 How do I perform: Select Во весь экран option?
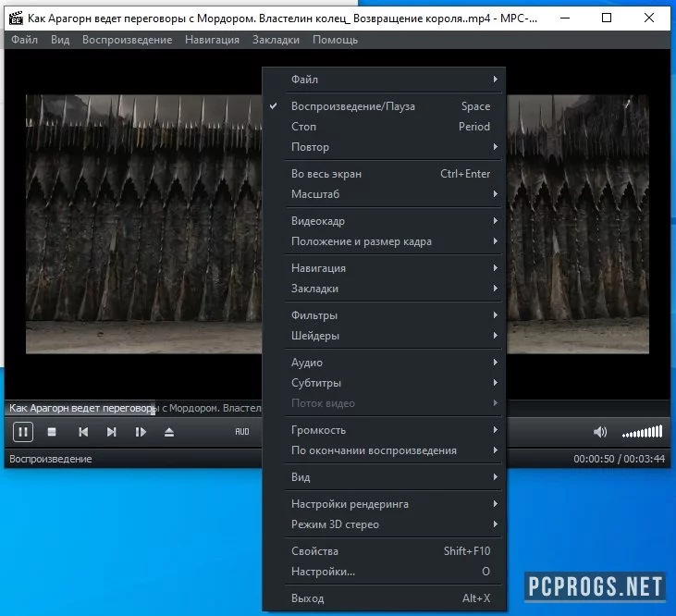click(x=384, y=174)
